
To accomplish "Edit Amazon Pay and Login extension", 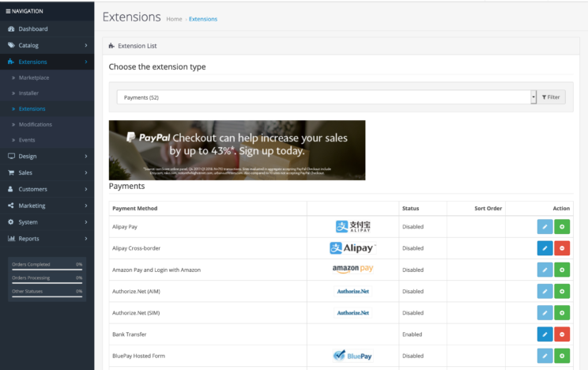I will pos(545,270).
